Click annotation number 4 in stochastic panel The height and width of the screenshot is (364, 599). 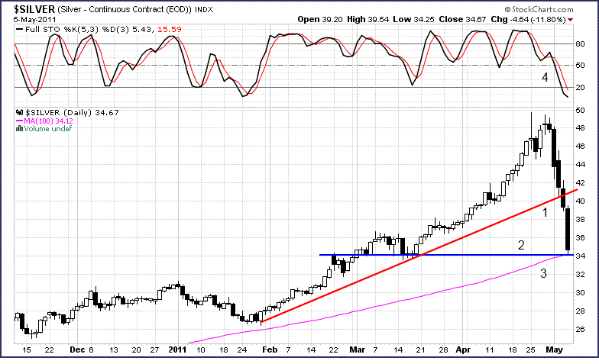click(x=545, y=78)
